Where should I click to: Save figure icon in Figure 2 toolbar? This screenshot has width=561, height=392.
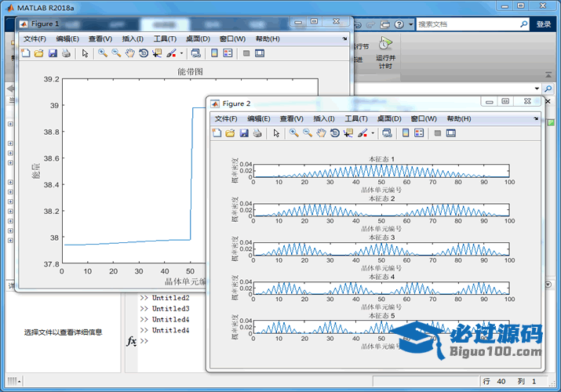point(244,133)
